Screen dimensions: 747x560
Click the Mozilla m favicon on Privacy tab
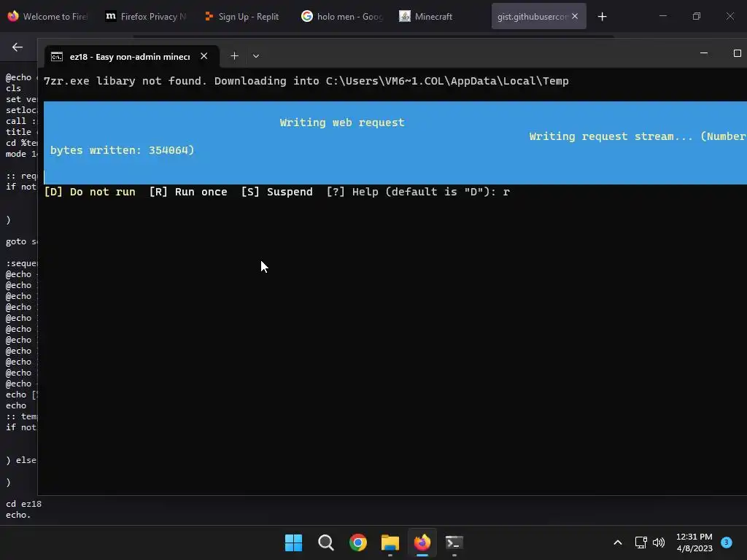(x=111, y=16)
